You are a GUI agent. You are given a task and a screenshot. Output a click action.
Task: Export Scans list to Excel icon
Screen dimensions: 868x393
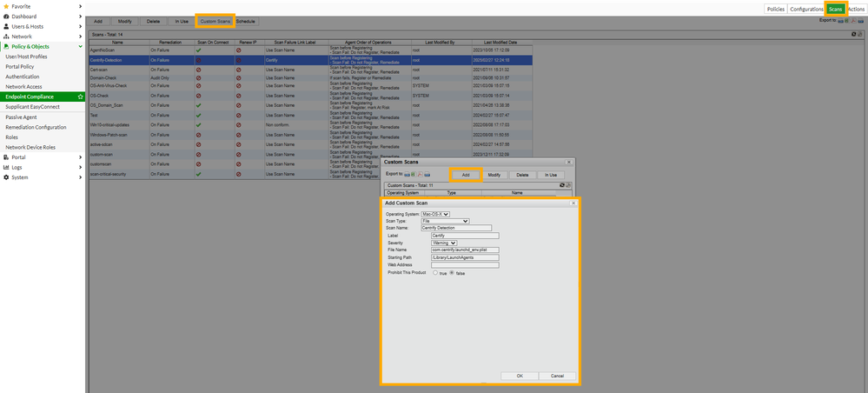(847, 20)
